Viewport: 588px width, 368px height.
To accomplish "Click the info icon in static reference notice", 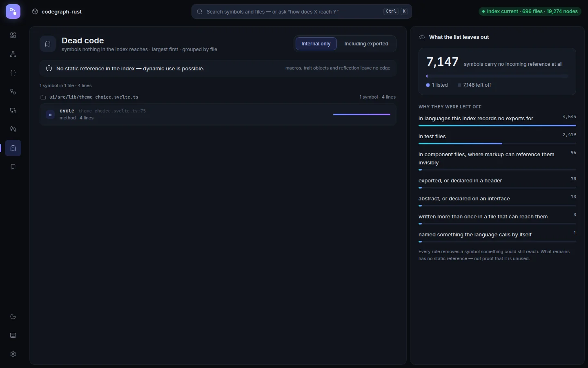I will click(49, 68).
